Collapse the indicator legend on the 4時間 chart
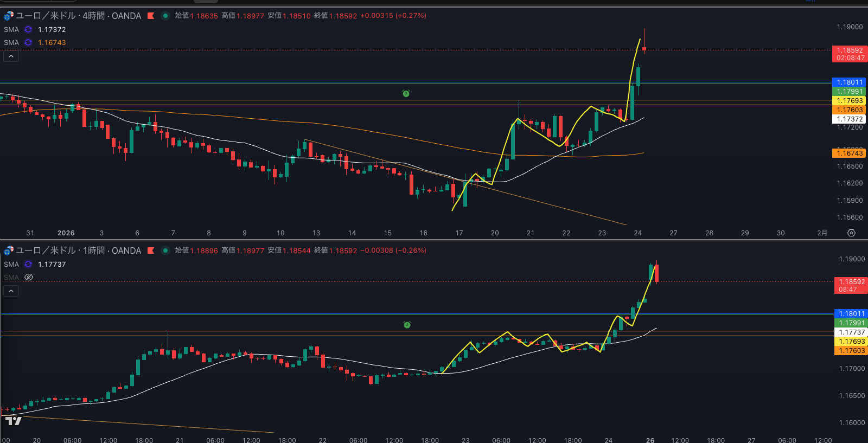Viewport: 868px width, 443px height. point(11,56)
